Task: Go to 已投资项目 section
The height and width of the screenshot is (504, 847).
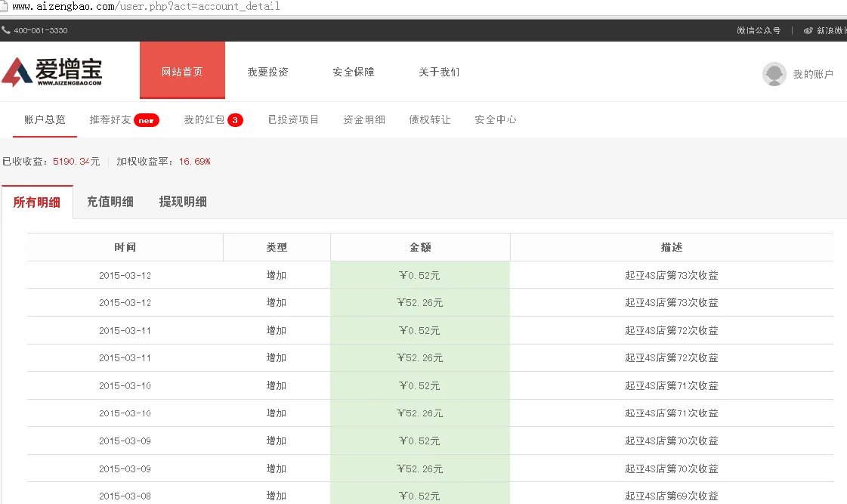Action: [293, 119]
